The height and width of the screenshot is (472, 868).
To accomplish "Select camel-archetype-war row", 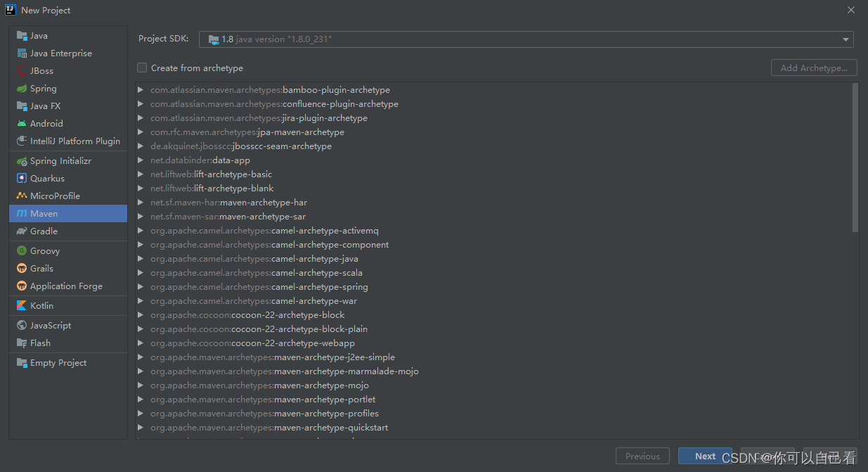I will [493, 301].
